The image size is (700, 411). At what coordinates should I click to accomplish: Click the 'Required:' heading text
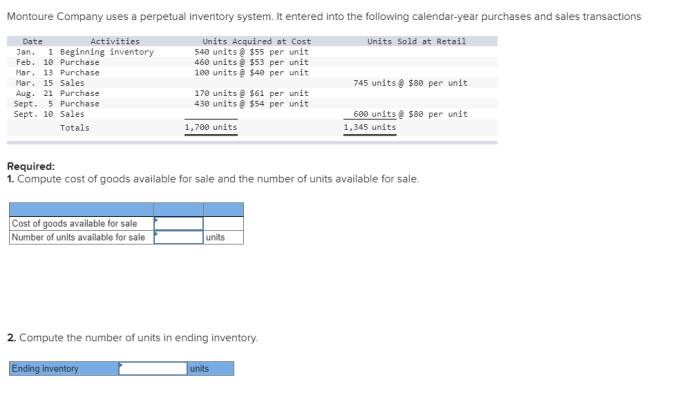click(x=31, y=166)
